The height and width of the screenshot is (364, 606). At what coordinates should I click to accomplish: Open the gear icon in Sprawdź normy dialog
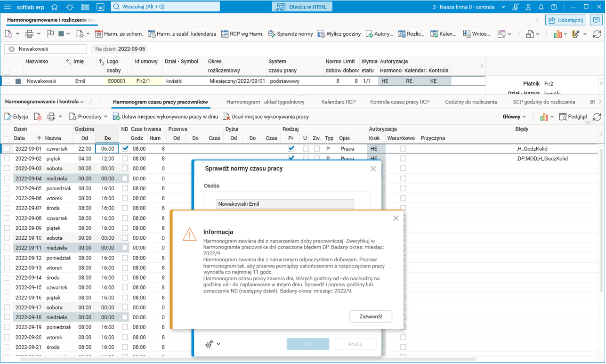pyautogui.click(x=209, y=344)
